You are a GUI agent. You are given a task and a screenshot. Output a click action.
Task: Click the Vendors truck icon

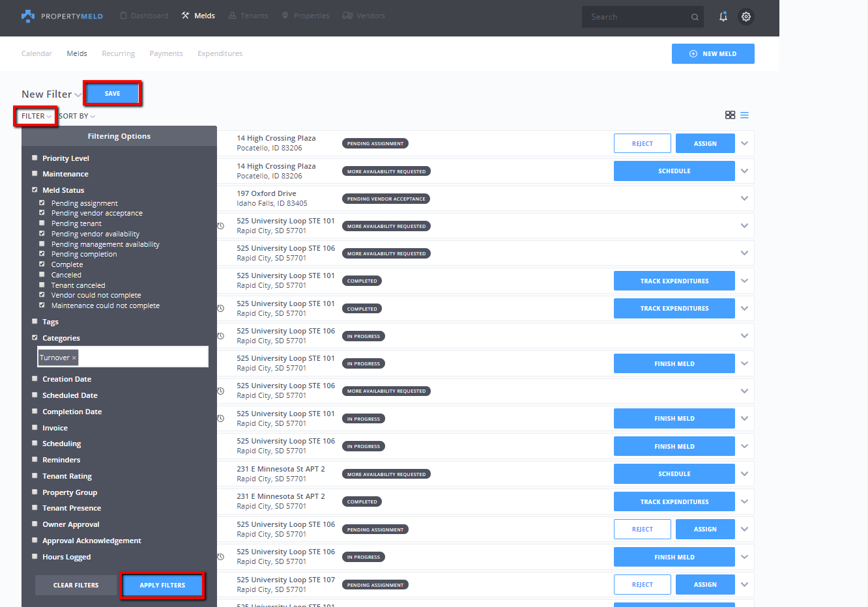pos(347,16)
